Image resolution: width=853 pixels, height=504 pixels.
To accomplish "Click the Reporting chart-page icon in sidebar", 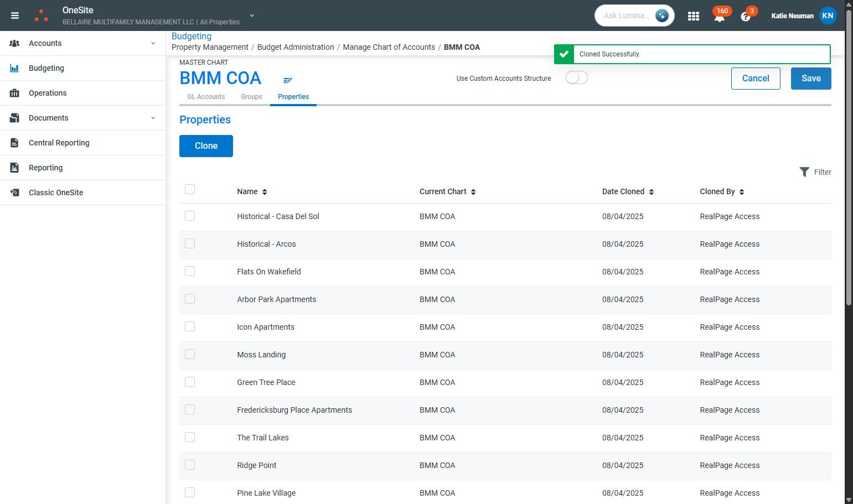I will (14, 168).
